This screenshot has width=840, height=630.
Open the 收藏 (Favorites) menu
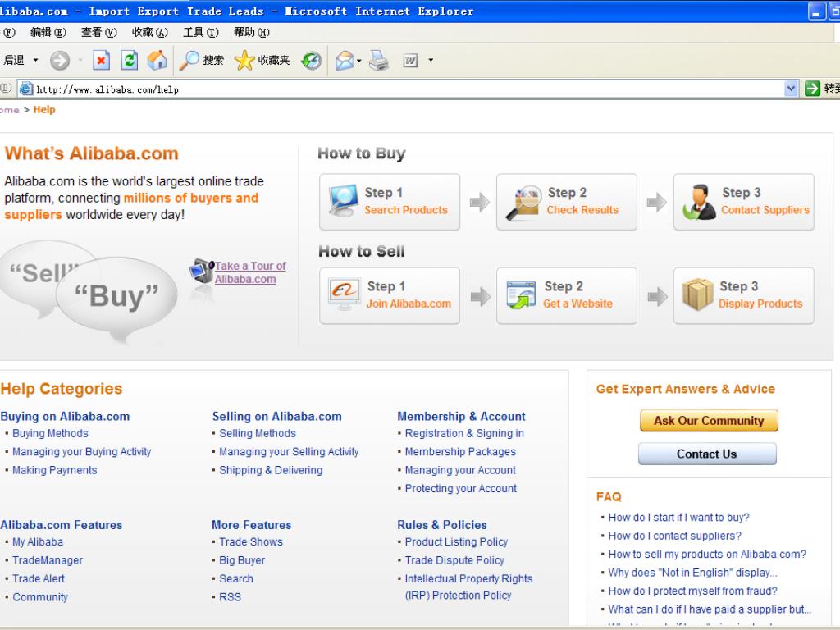pyautogui.click(x=150, y=33)
